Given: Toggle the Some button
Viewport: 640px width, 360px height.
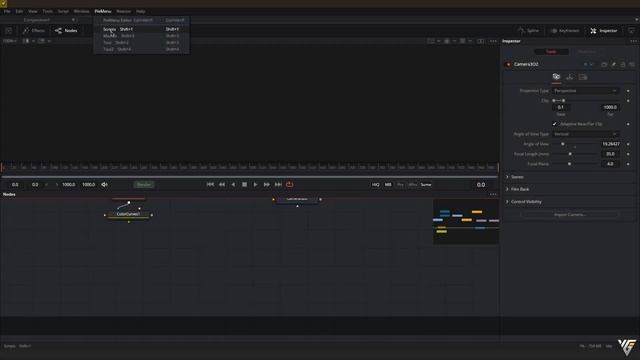Looking at the screenshot, I should point(426,184).
